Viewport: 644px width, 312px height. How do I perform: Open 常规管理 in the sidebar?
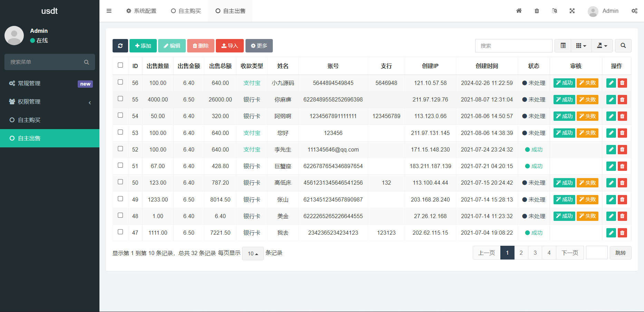pyautogui.click(x=50, y=83)
